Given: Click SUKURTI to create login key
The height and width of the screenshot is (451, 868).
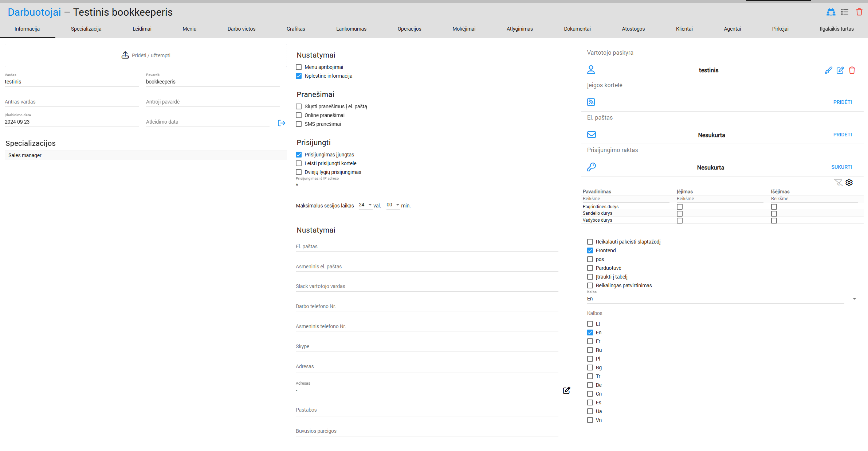Looking at the screenshot, I should (x=841, y=167).
